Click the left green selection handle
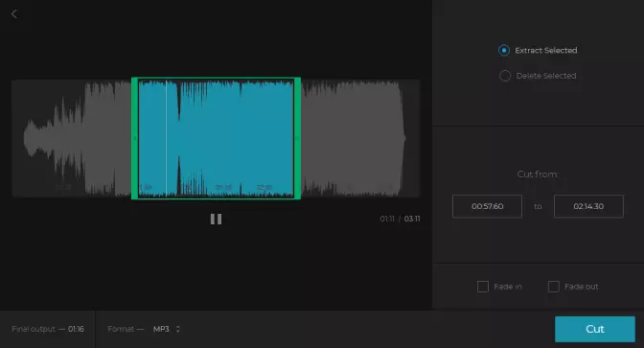 [x=134, y=138]
